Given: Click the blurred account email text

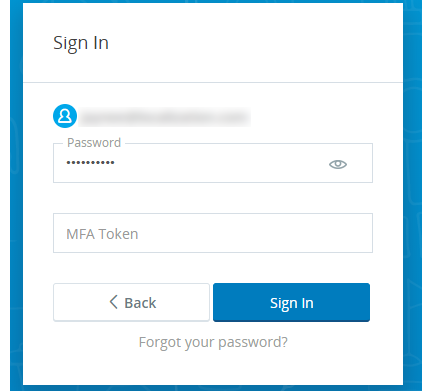Looking at the screenshot, I should point(165,117).
